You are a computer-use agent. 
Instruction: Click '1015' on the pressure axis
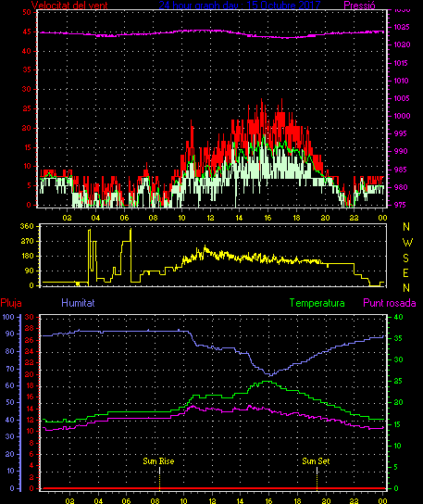coord(401,63)
